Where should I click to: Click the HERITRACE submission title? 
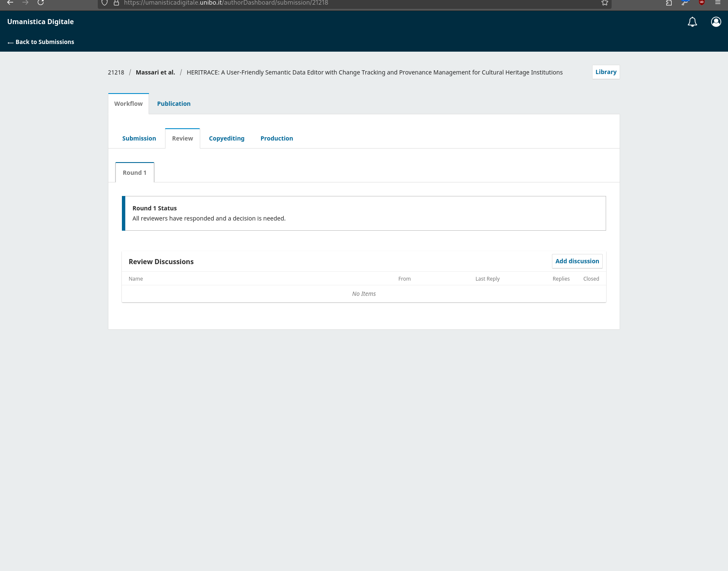click(x=375, y=72)
